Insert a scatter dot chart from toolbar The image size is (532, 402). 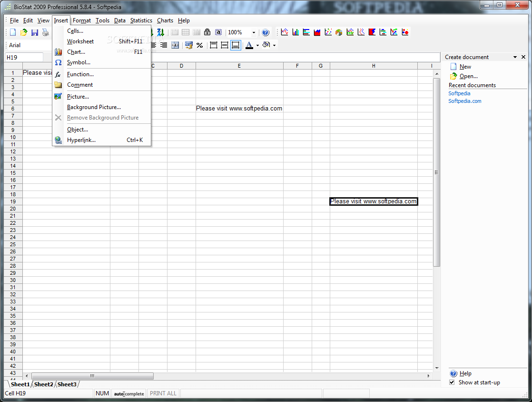click(328, 32)
